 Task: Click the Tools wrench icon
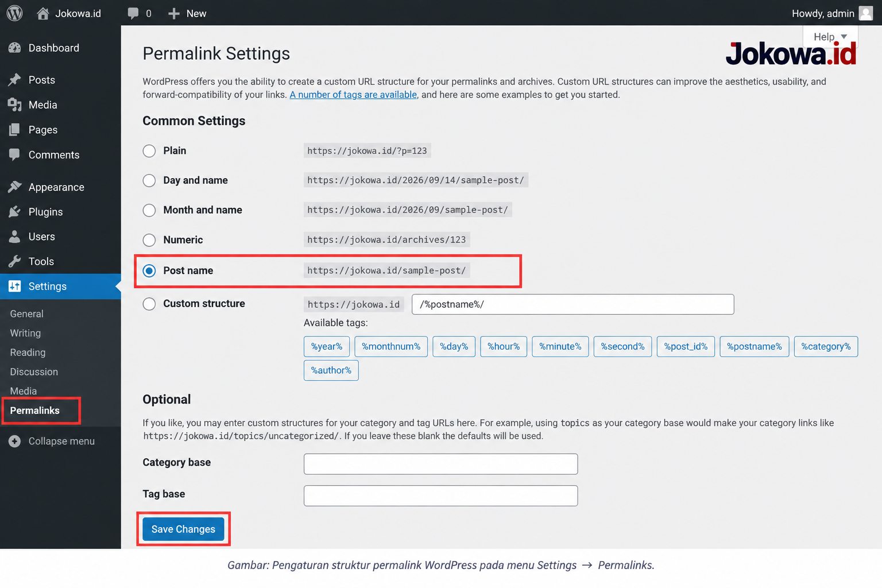click(15, 261)
